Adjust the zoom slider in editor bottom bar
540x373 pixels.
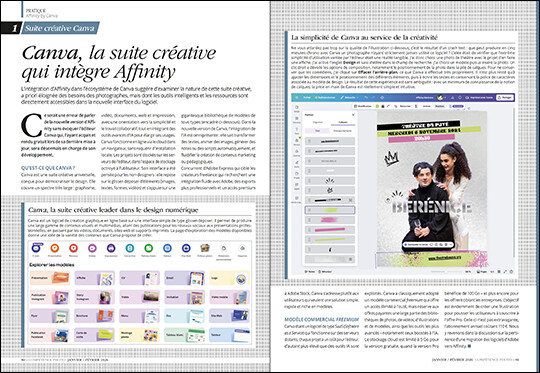coord(446,271)
